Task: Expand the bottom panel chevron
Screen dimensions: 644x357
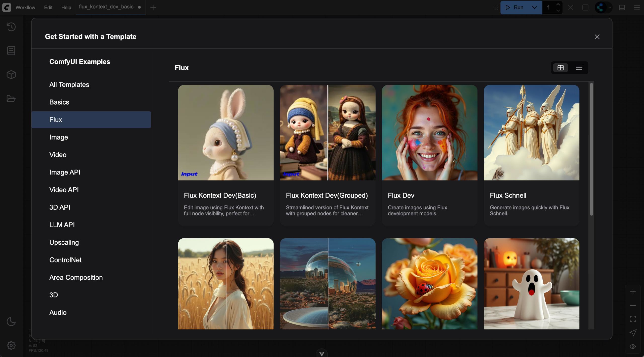Action: 322,354
